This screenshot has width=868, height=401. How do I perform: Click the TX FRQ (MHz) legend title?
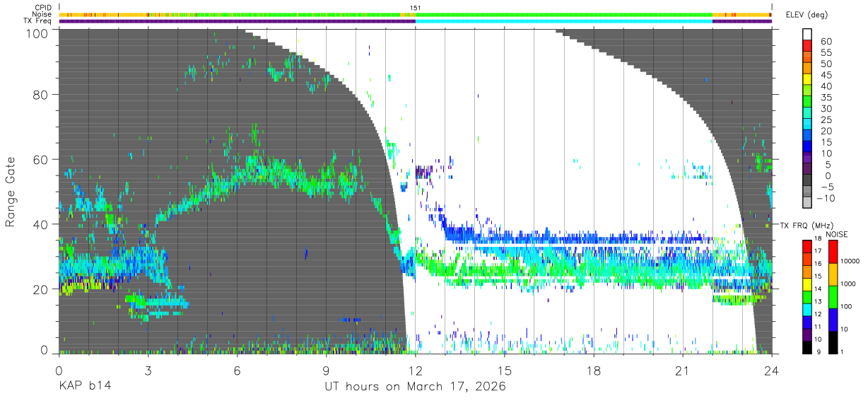pyautogui.click(x=805, y=225)
